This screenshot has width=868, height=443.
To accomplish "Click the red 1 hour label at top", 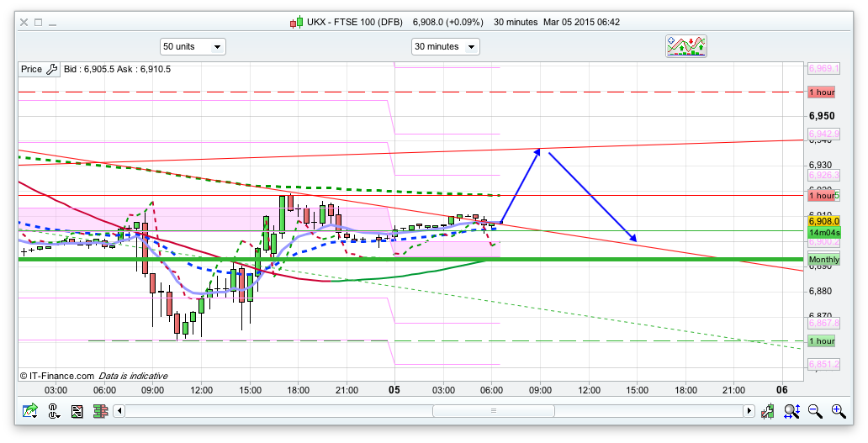I will click(x=821, y=92).
